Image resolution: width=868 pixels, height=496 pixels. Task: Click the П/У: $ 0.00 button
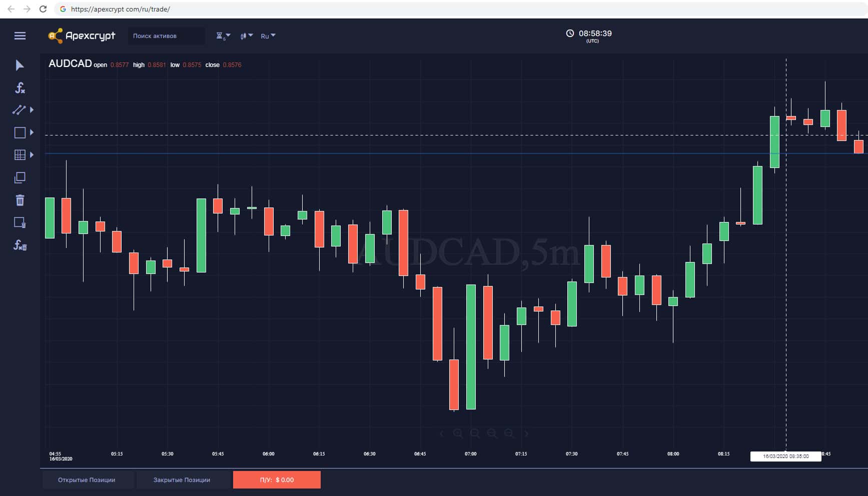(277, 480)
